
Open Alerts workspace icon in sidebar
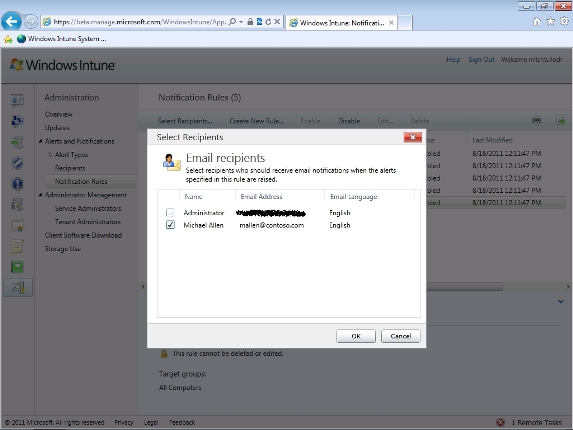click(x=17, y=184)
